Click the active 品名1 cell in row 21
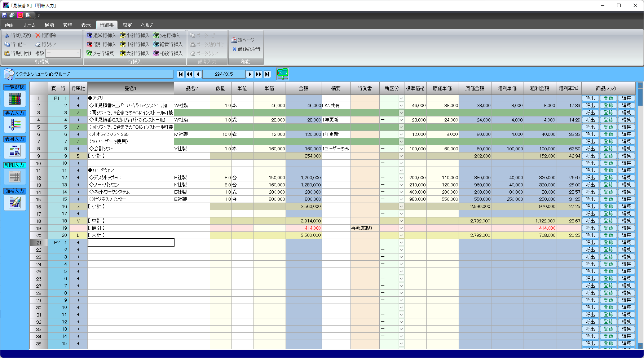Image resolution: width=644 pixels, height=358 pixels. [x=131, y=243]
